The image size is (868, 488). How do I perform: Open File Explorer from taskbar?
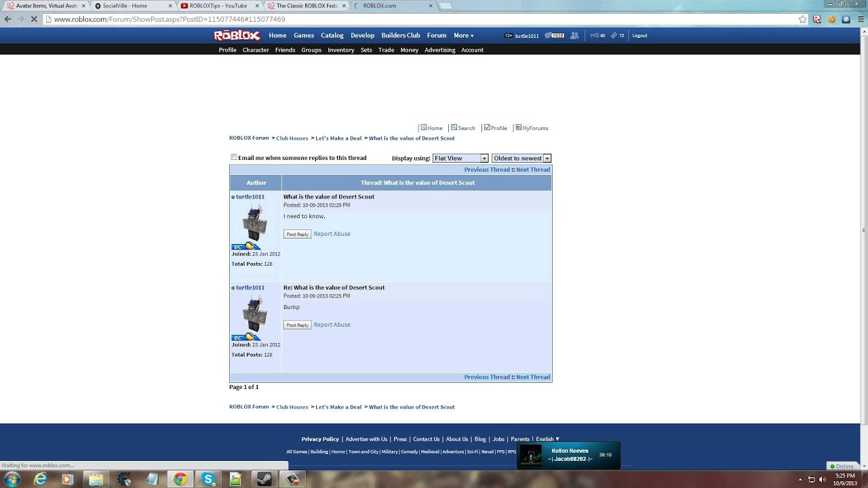coord(96,479)
